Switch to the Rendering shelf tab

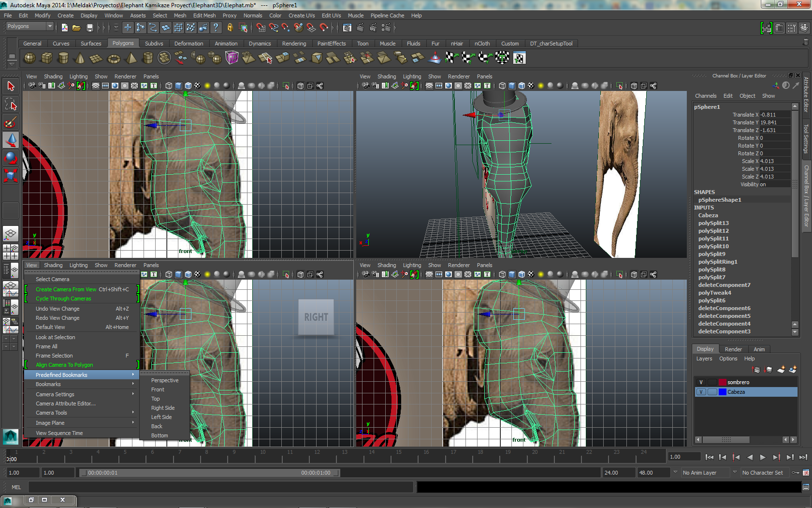pyautogui.click(x=294, y=44)
